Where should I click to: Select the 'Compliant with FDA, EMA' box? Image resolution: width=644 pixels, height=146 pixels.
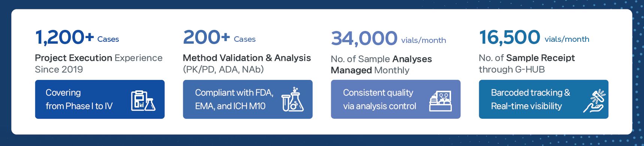coord(248,99)
